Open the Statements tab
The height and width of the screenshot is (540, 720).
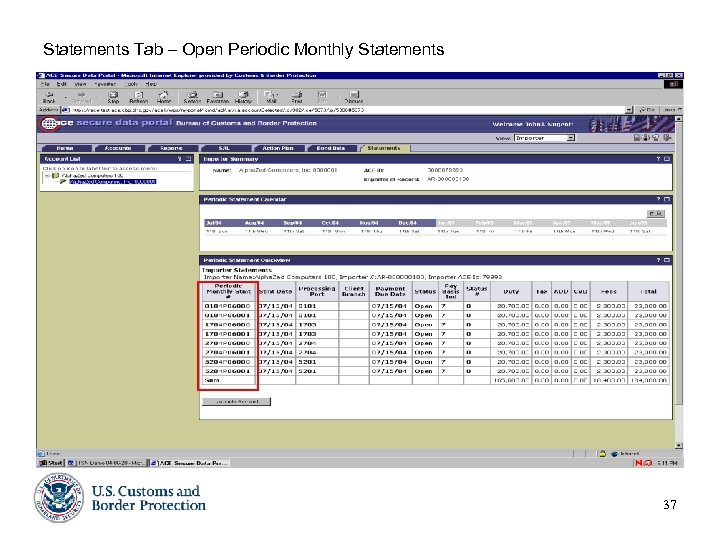pos(384,148)
